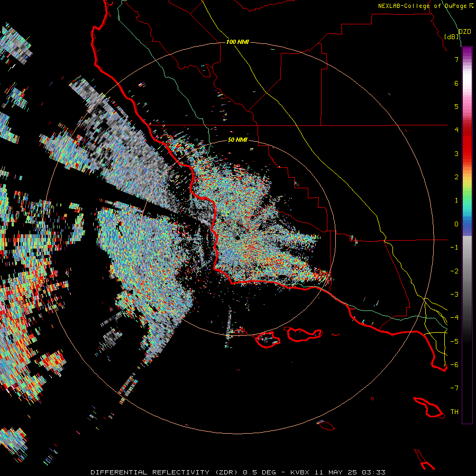The image size is (476, 476).
Task: Click the ZDR color scale bar
Action: 467,235
